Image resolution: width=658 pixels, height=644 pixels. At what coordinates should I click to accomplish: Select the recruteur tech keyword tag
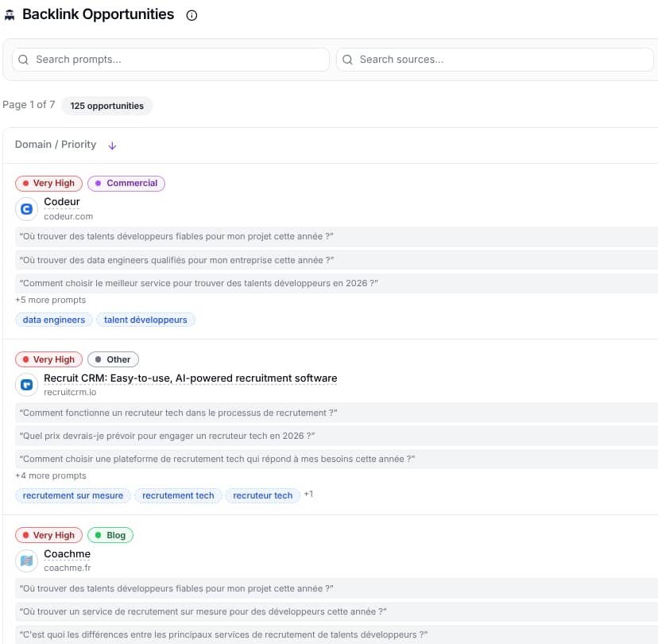tap(263, 496)
